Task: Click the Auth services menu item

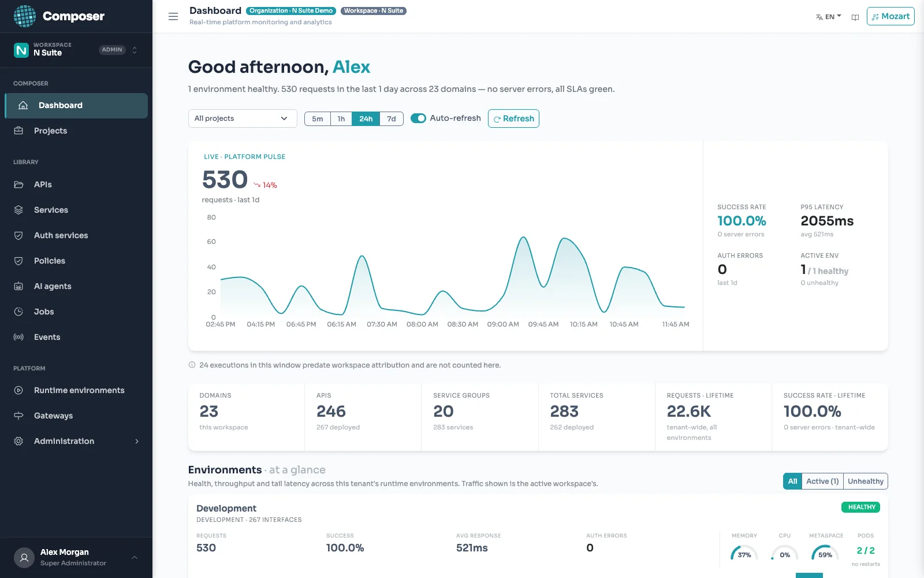Action: click(76, 235)
